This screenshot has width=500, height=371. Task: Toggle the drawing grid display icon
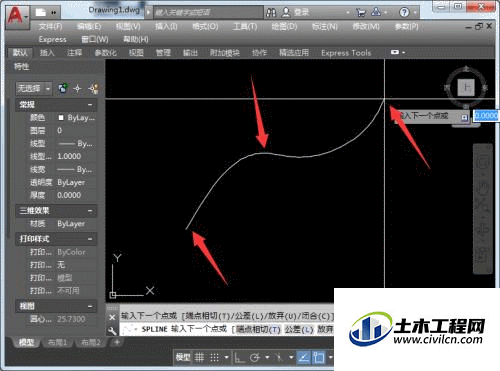[199, 358]
